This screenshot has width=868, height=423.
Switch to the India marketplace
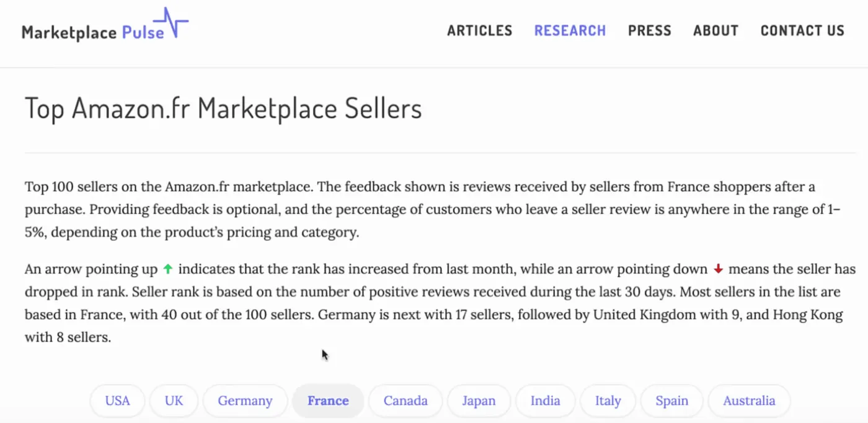[545, 401]
